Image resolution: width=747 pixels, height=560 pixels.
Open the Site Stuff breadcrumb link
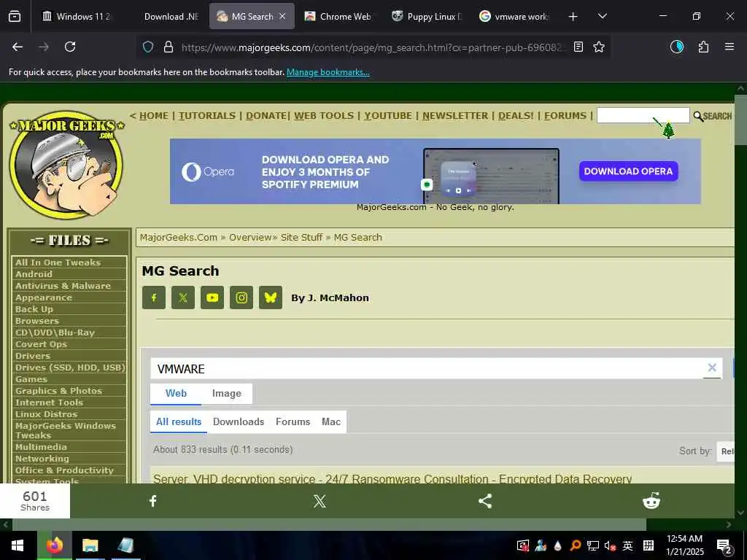tap(301, 237)
